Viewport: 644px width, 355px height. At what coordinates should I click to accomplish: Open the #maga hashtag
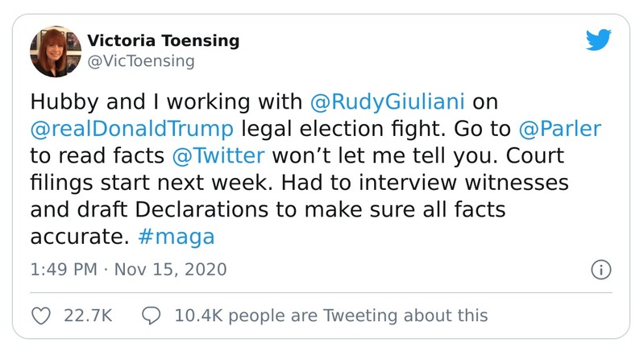[x=177, y=235]
